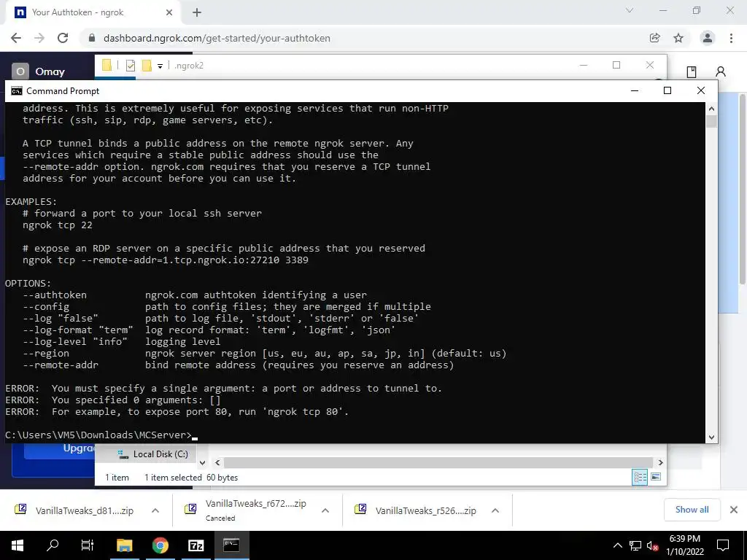Open the Windows Start menu
The height and width of the screenshot is (560, 747).
tap(18, 545)
